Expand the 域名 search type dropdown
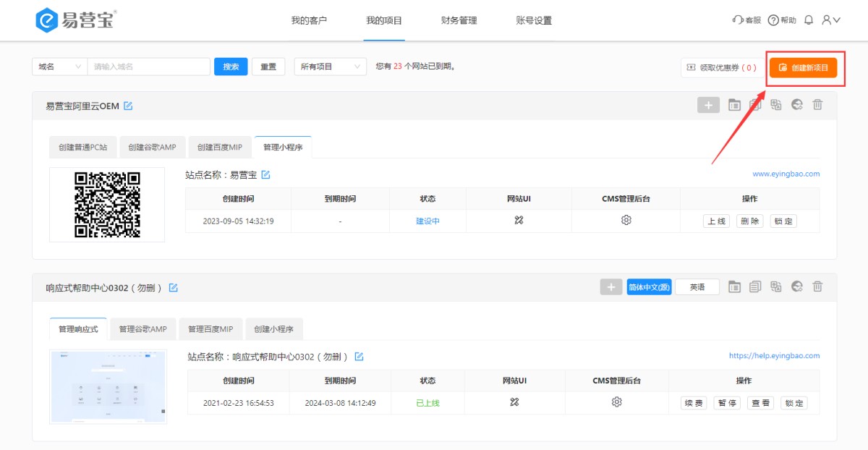This screenshot has height=450, width=868. coord(59,67)
